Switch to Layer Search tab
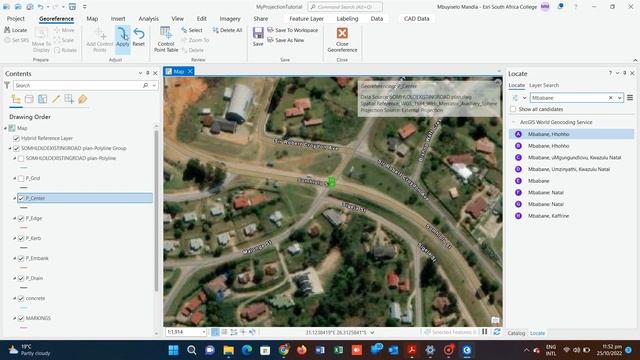Image resolution: width=640 pixels, height=360 pixels. (x=544, y=85)
